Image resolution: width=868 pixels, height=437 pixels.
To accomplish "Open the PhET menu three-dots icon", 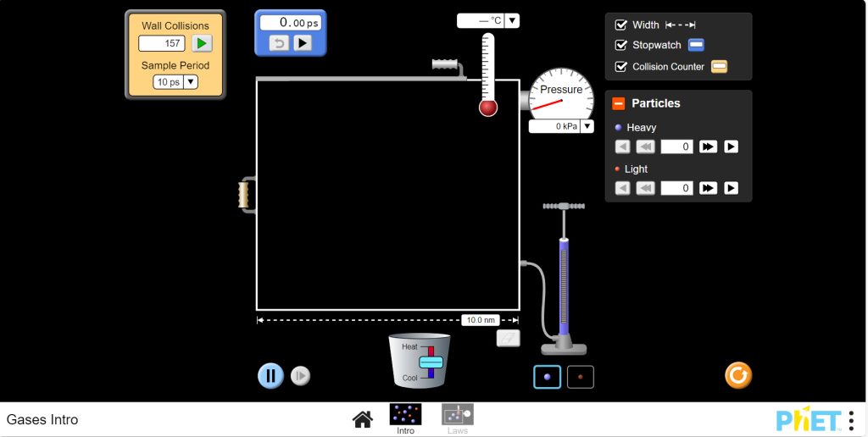I will 851,420.
